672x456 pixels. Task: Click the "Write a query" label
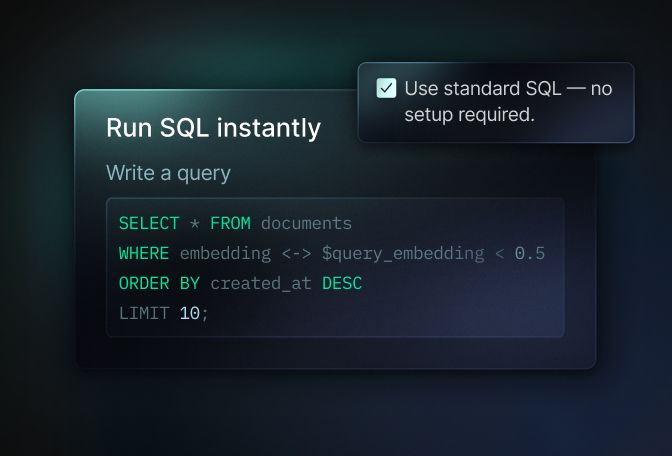(168, 173)
